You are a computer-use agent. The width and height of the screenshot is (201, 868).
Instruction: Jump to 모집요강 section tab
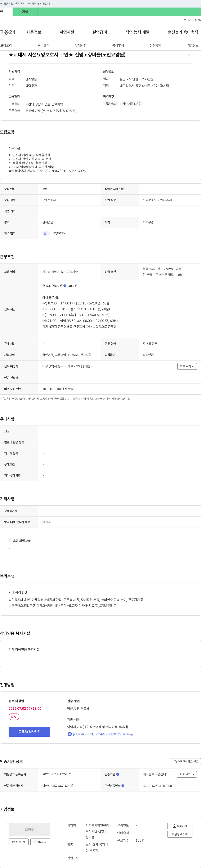(6, 46)
